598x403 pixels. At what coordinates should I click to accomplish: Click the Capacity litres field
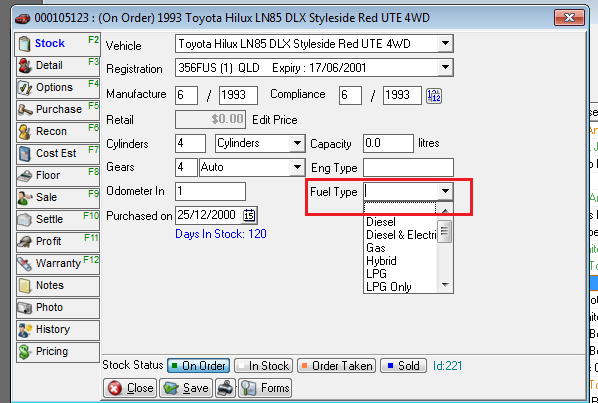click(x=388, y=144)
